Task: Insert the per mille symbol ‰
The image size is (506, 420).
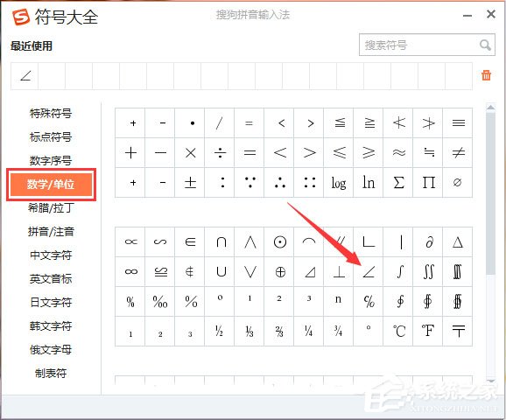Action: pos(160,301)
